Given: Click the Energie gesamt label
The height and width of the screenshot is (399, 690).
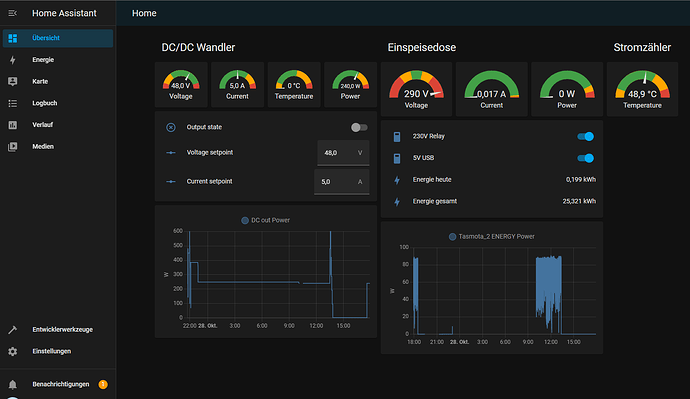Looking at the screenshot, I should pos(435,201).
